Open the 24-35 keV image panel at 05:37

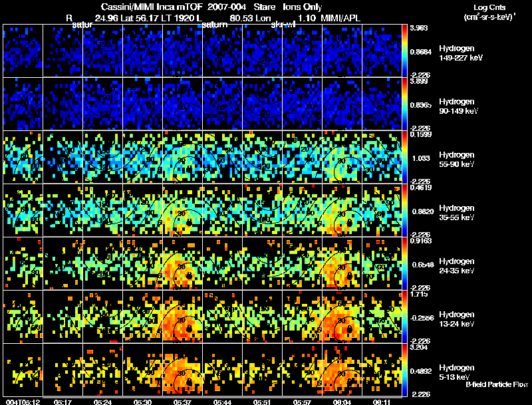coord(182,263)
